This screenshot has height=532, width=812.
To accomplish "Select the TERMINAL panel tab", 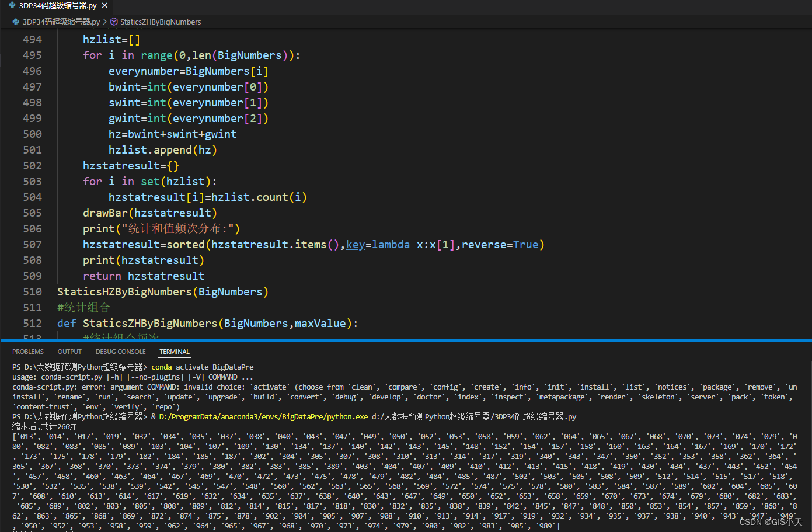I will point(175,352).
